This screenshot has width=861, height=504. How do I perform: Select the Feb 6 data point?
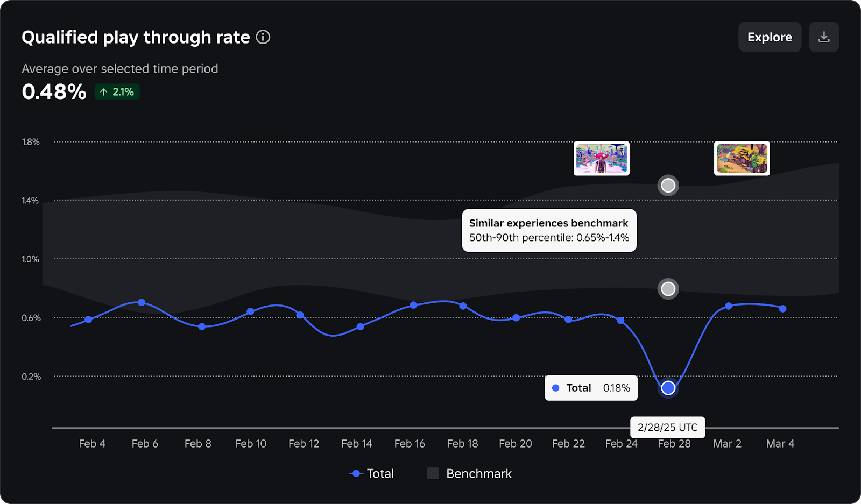[142, 302]
